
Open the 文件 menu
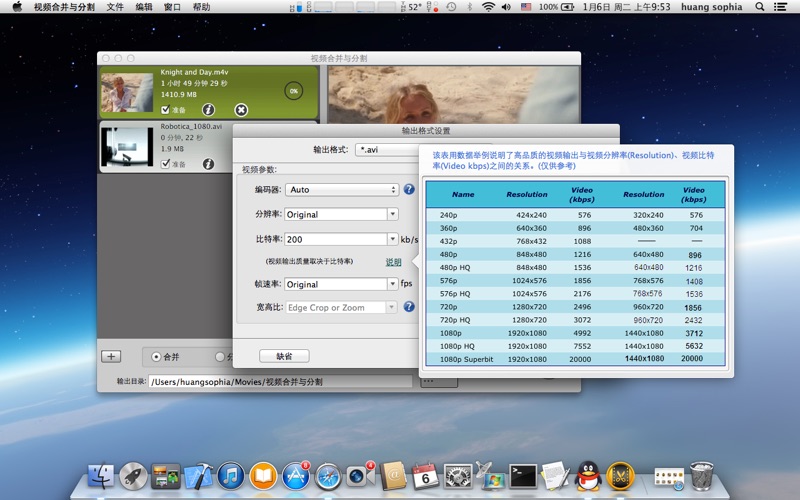[x=115, y=7]
